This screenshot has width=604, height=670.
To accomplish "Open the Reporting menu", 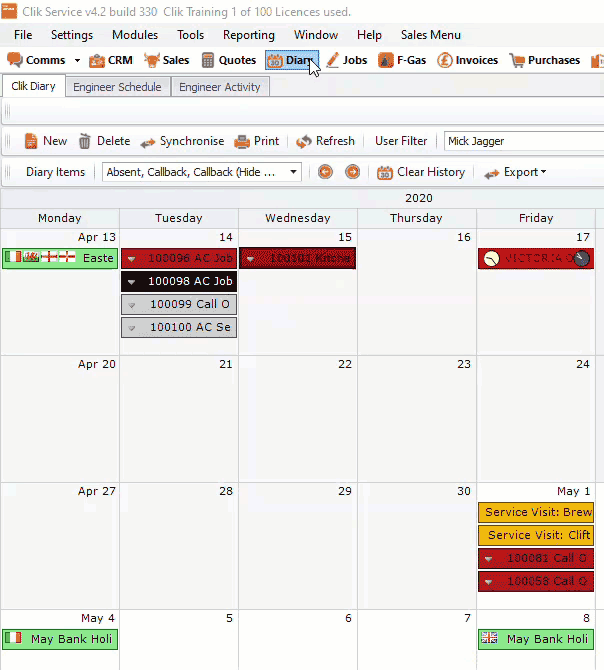I will tap(249, 35).
